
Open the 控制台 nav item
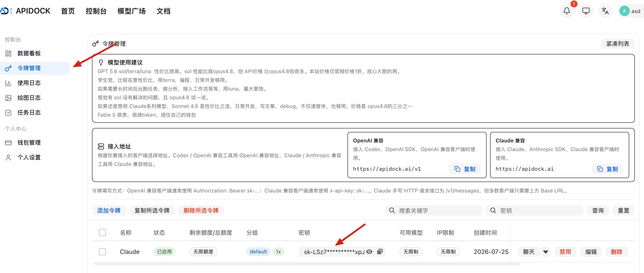(x=96, y=11)
